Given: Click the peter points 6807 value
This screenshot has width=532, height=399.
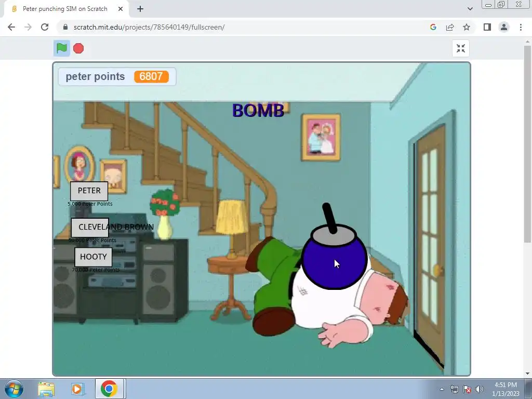Looking at the screenshot, I should (x=151, y=77).
